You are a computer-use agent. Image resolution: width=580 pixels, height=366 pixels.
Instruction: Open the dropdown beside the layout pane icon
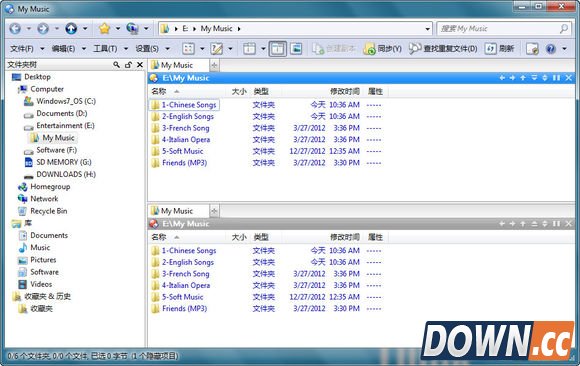tap(263, 48)
